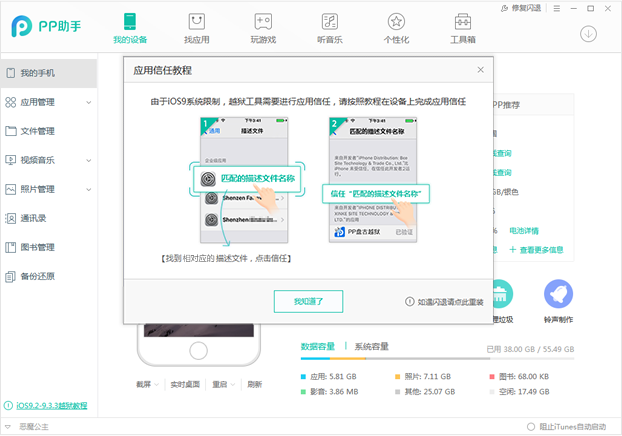
Task: Launch the 铃声制作 ringtone maker icon
Action: pos(558,294)
